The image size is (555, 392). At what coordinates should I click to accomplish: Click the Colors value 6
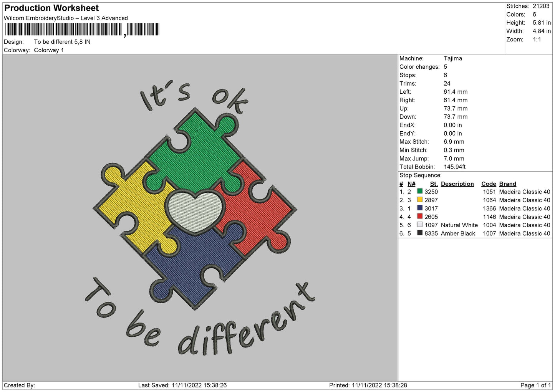(534, 15)
